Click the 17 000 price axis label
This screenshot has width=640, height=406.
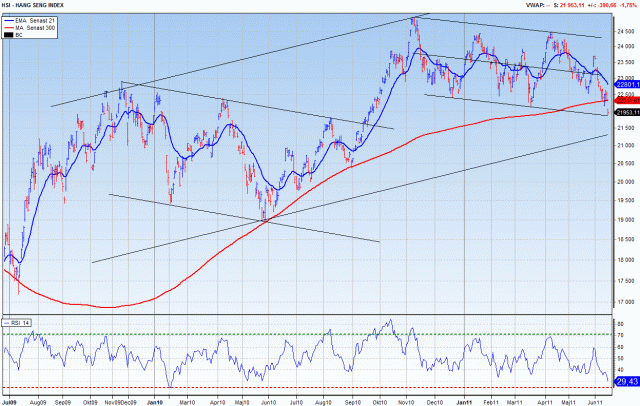click(x=626, y=302)
